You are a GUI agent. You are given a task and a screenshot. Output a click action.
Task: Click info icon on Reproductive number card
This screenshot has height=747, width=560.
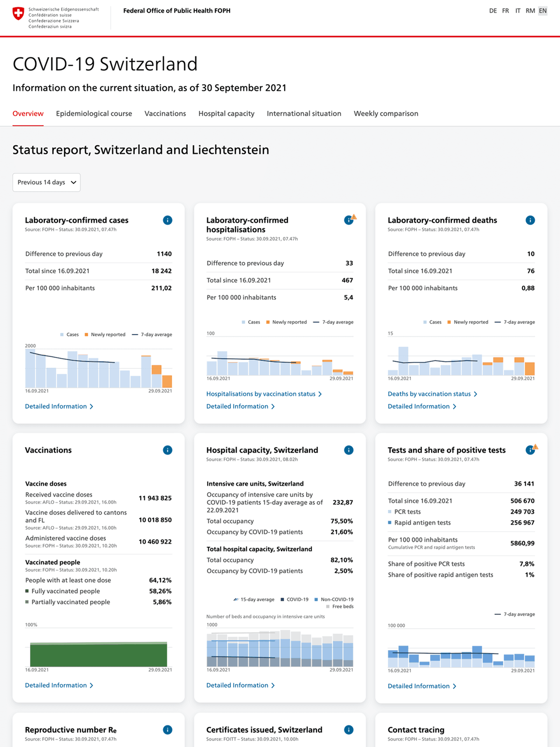click(168, 730)
